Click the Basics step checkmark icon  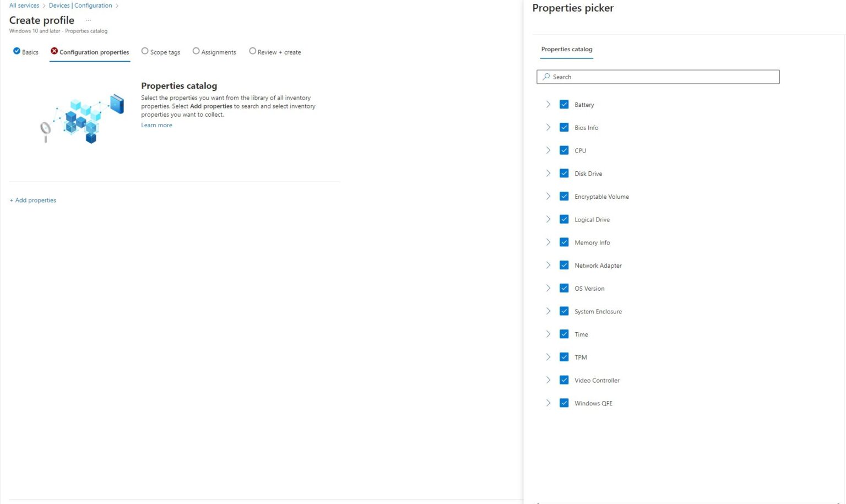[17, 51]
